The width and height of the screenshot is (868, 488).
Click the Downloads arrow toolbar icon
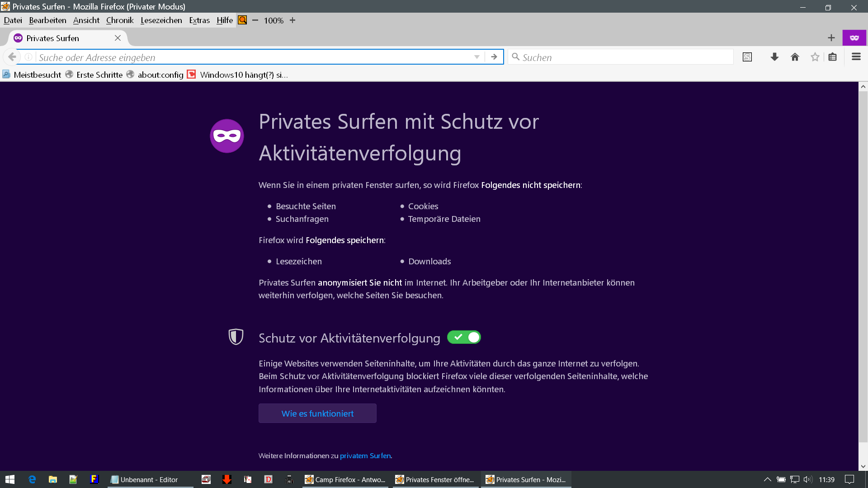coord(774,57)
